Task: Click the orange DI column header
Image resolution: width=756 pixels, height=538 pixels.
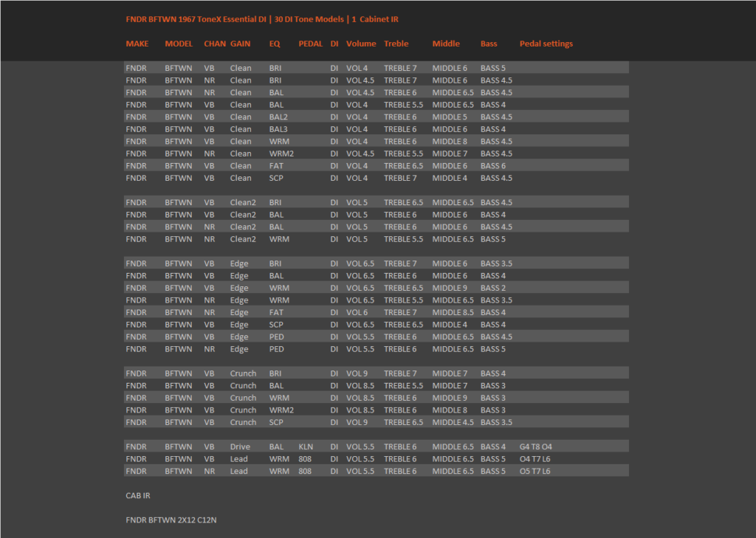Action: point(334,44)
